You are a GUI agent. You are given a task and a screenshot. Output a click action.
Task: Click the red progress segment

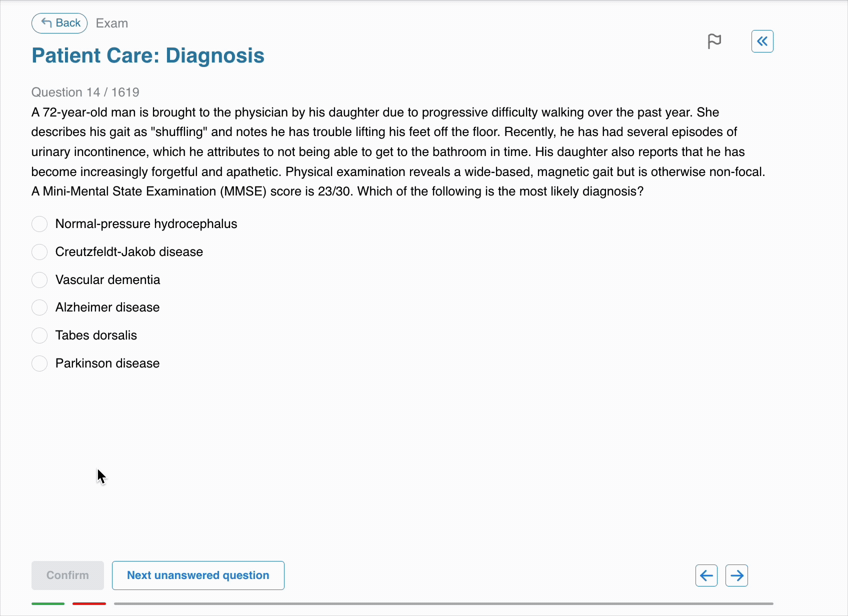[x=89, y=603]
